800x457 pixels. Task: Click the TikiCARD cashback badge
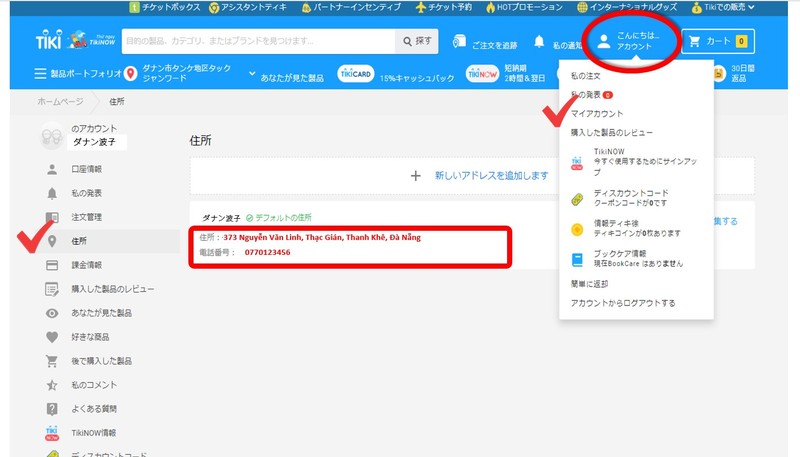(x=355, y=75)
